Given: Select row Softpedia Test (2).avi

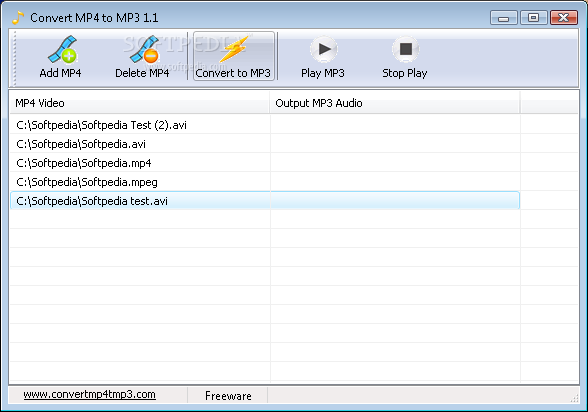Looking at the screenshot, I should tap(265, 125).
